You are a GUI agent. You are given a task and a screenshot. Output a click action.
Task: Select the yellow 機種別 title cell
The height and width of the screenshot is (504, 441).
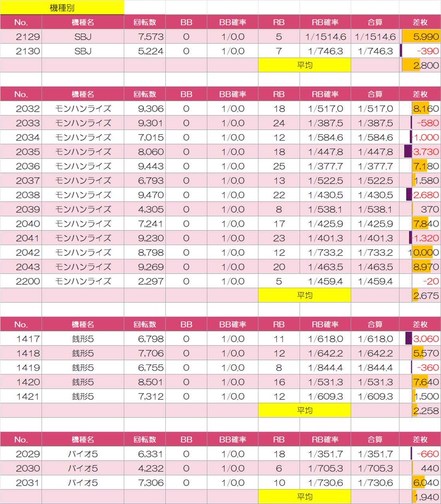[x=62, y=8]
